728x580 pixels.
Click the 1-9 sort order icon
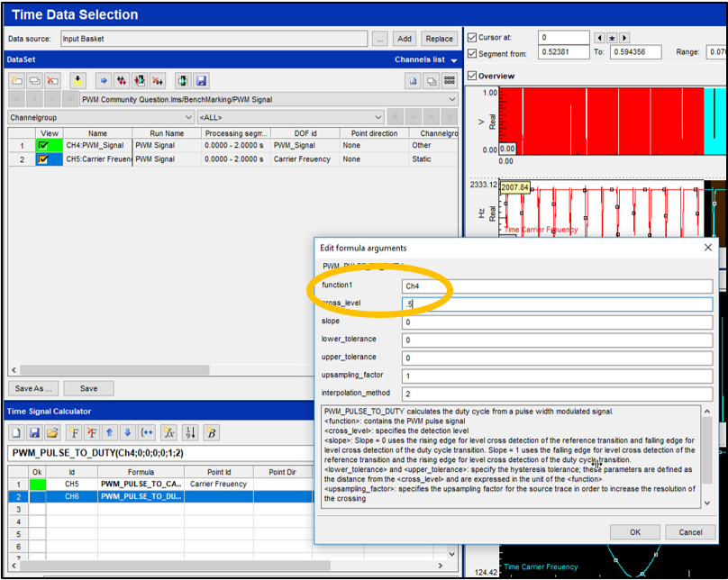(190, 433)
